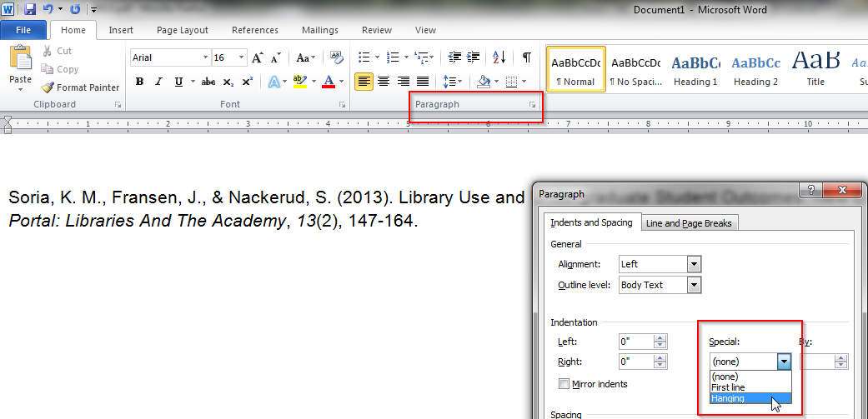Open the Alignment dropdown set to Left
Screen dimensions: 868x419
[x=695, y=264]
